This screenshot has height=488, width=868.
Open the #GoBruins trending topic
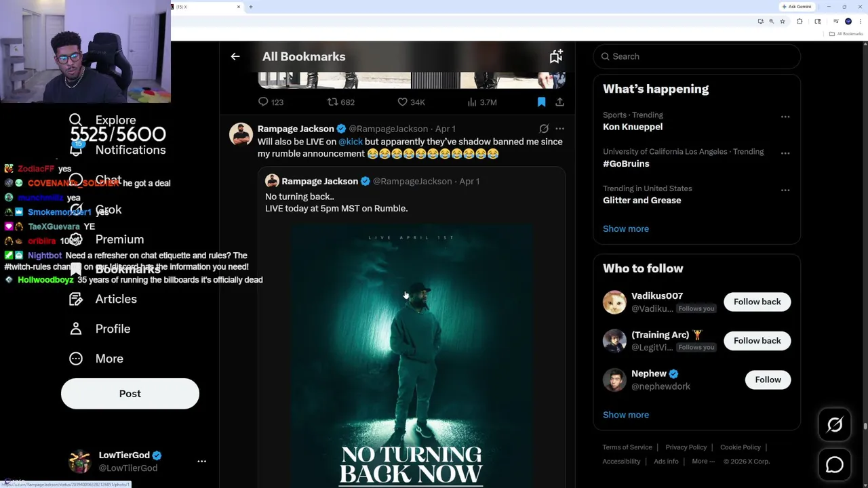(626, 163)
